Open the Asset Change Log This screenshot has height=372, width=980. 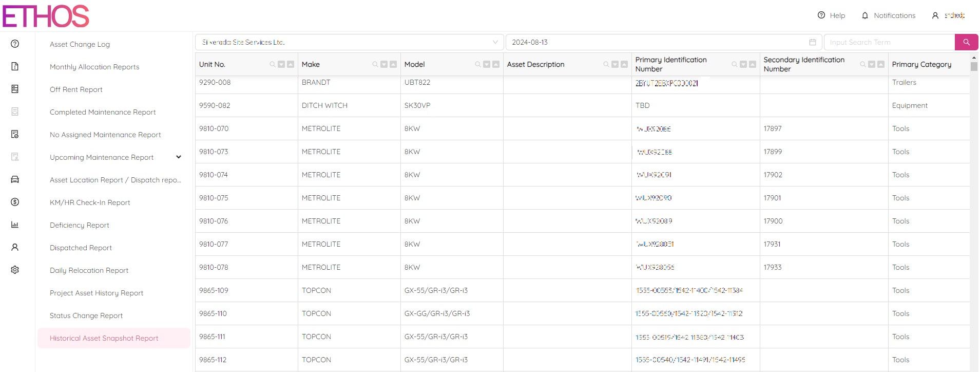(80, 44)
